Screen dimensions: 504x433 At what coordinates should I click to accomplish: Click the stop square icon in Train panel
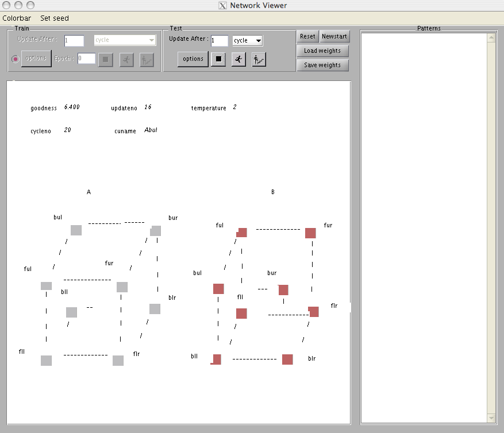(105, 59)
